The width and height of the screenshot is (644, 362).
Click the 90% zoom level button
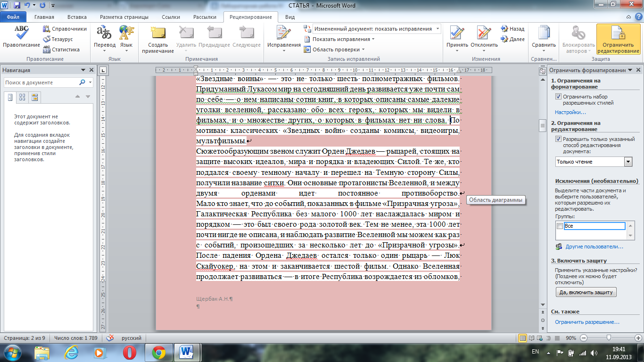click(571, 338)
